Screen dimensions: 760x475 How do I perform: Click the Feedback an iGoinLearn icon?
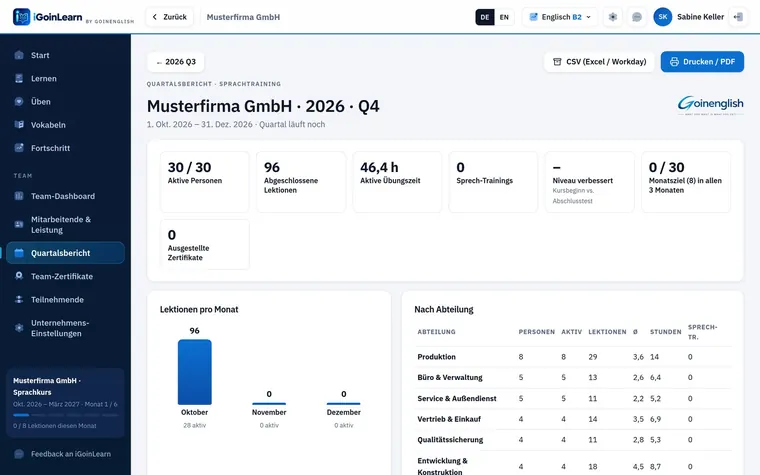coord(19,454)
